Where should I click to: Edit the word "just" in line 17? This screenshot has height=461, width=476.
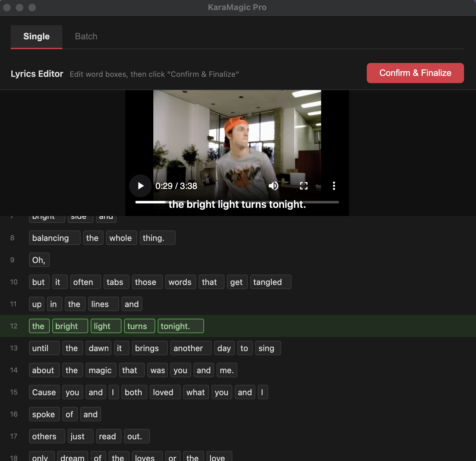tap(80, 436)
